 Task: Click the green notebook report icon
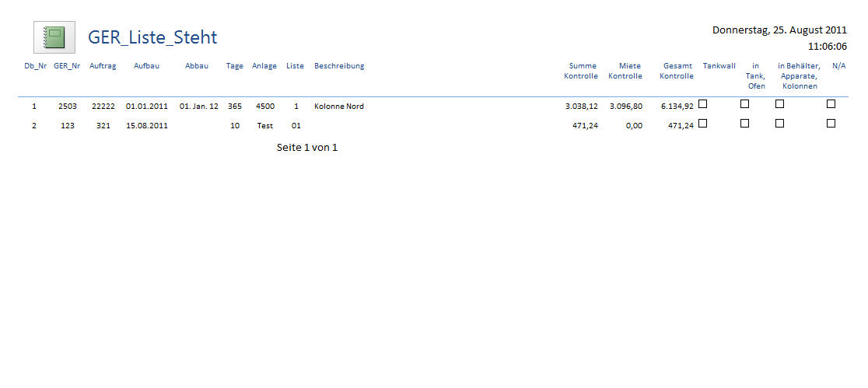click(54, 37)
